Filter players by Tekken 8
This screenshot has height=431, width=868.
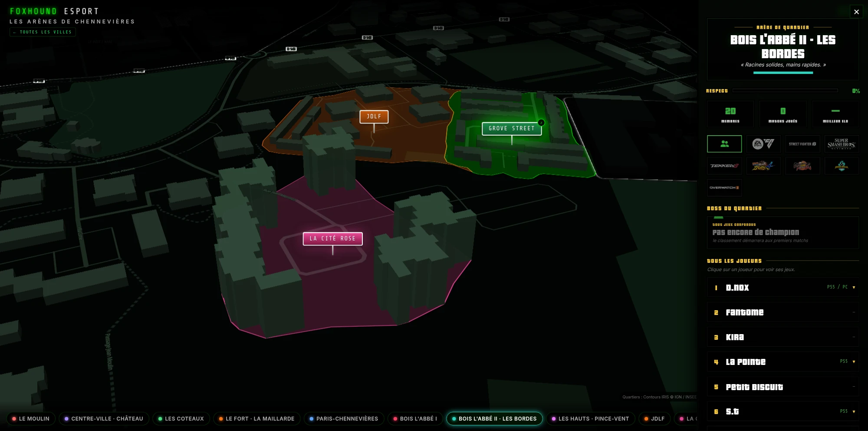pos(724,166)
